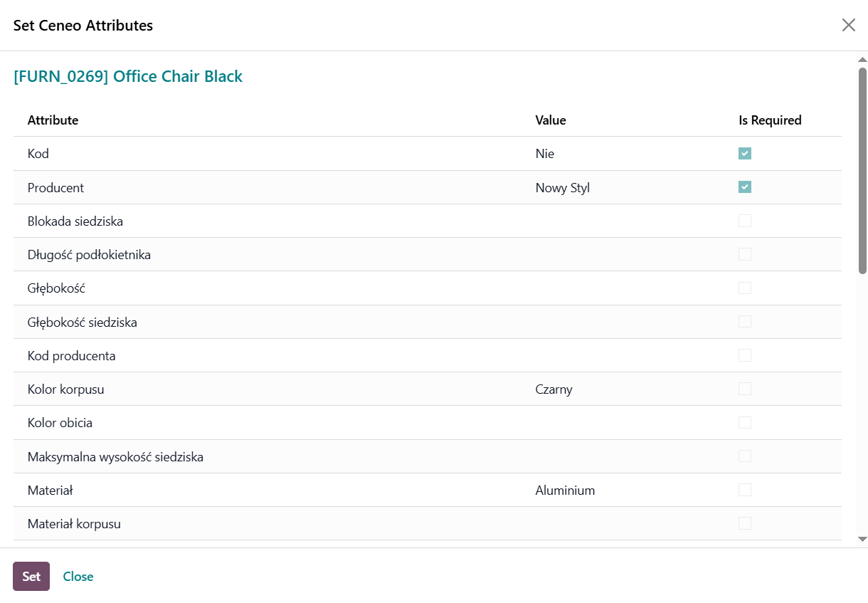The width and height of the screenshot is (868, 603).
Task: Toggle Is Required checkbox for Producent
Action: (745, 187)
